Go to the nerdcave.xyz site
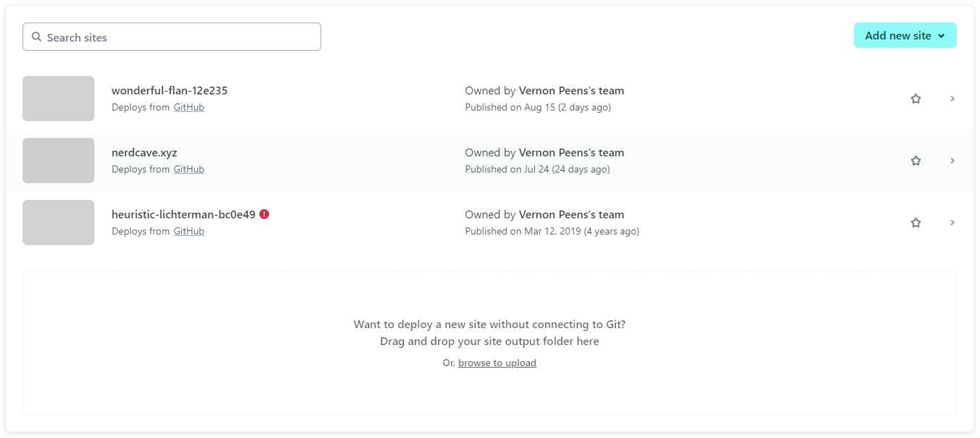980x438 pixels. click(144, 153)
